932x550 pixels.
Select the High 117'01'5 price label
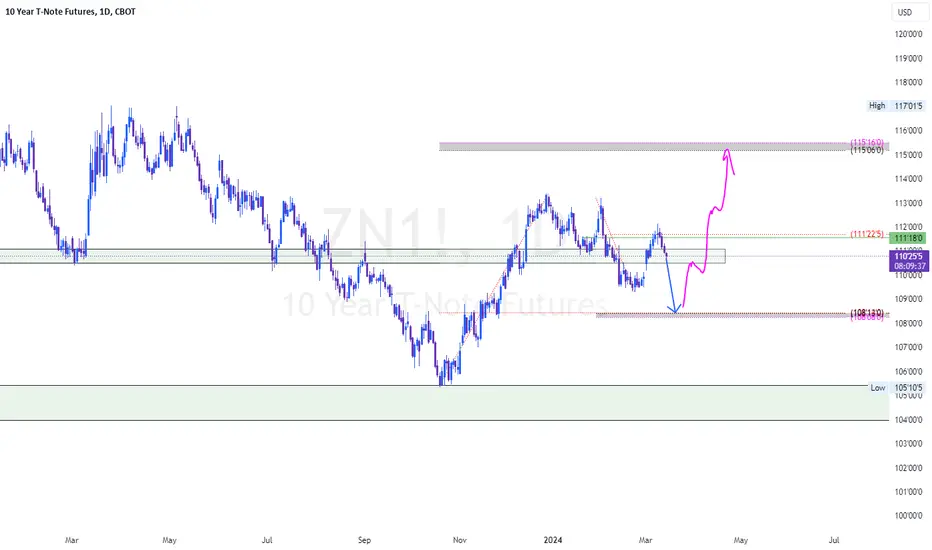coord(895,106)
